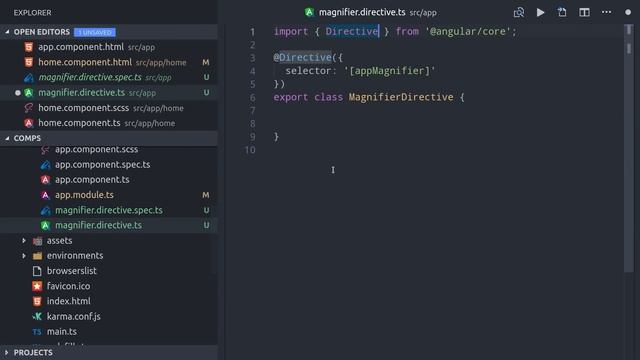Click the browserslist file icon
Viewport: 640px width, 360px height.
click(37, 271)
